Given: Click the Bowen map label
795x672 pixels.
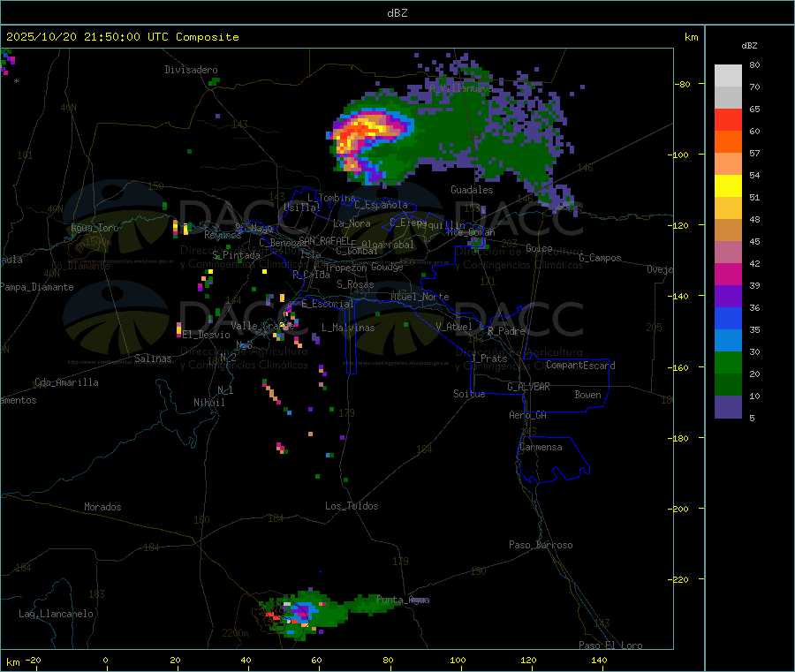Looking at the screenshot, I should (587, 395).
